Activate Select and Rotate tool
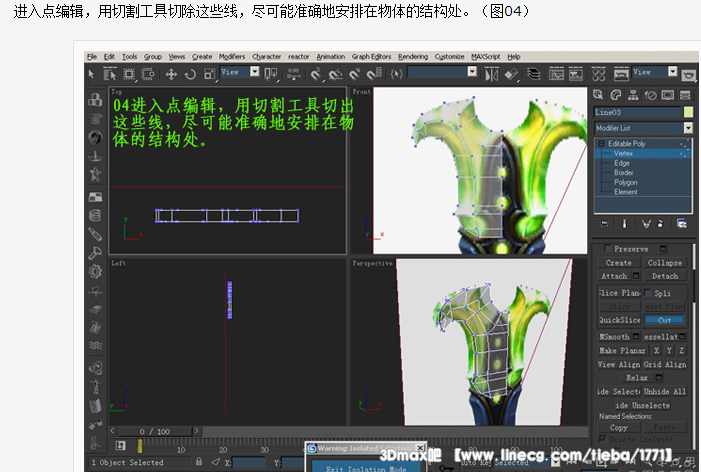This screenshot has width=701, height=472. (x=190, y=74)
